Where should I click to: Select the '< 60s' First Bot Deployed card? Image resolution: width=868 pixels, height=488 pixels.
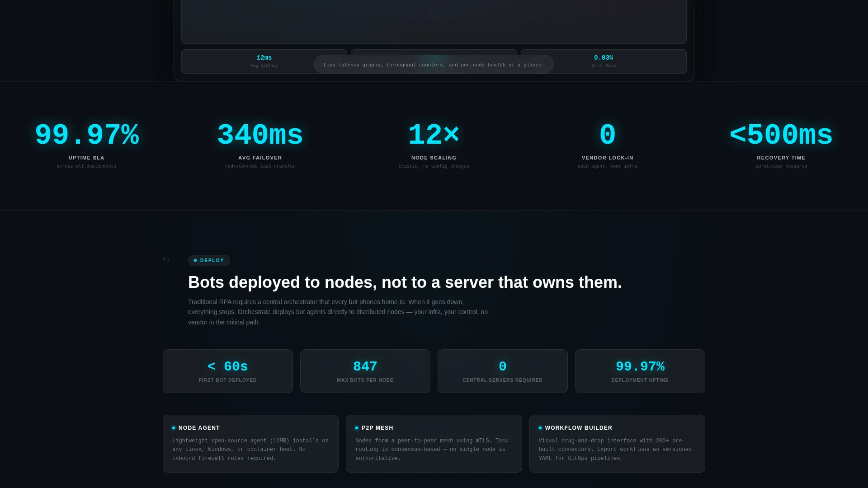228,371
